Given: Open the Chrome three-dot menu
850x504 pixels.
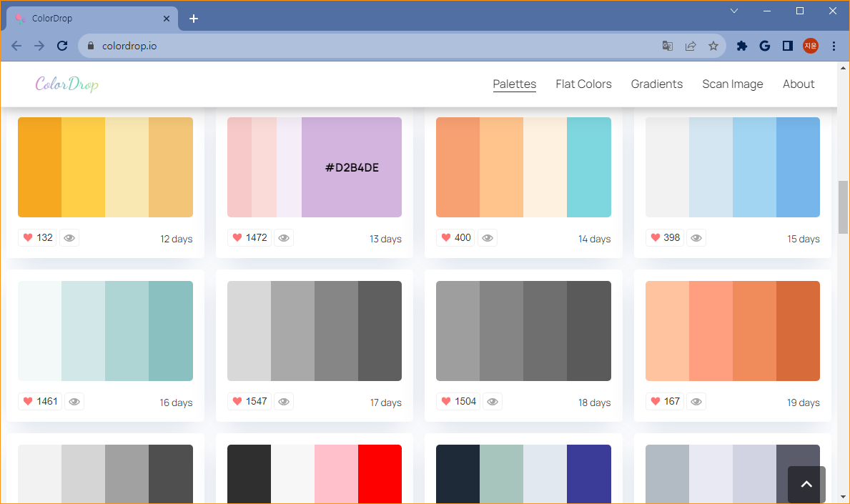Looking at the screenshot, I should (834, 46).
